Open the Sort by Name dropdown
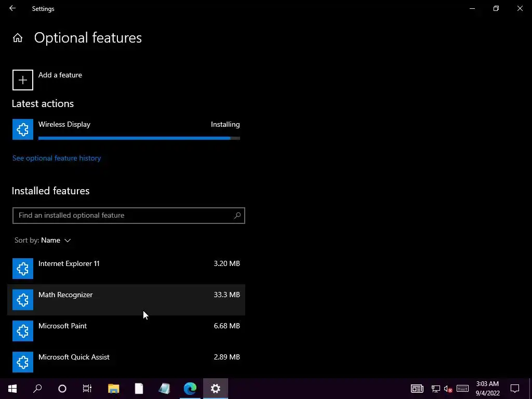Screen dimensions: 532x399 point(43,240)
